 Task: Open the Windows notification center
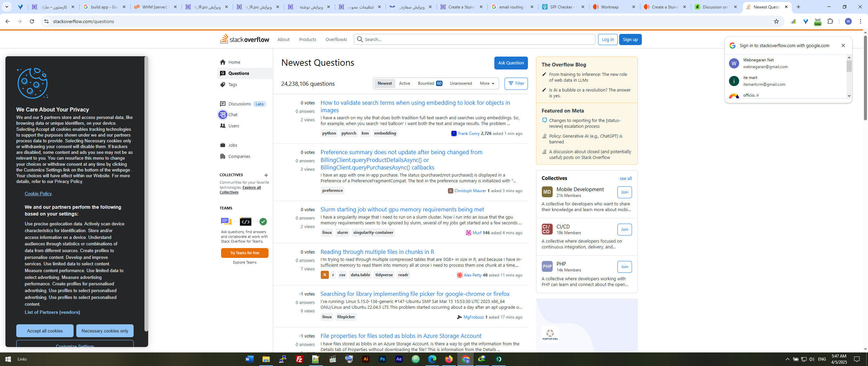(x=857, y=359)
